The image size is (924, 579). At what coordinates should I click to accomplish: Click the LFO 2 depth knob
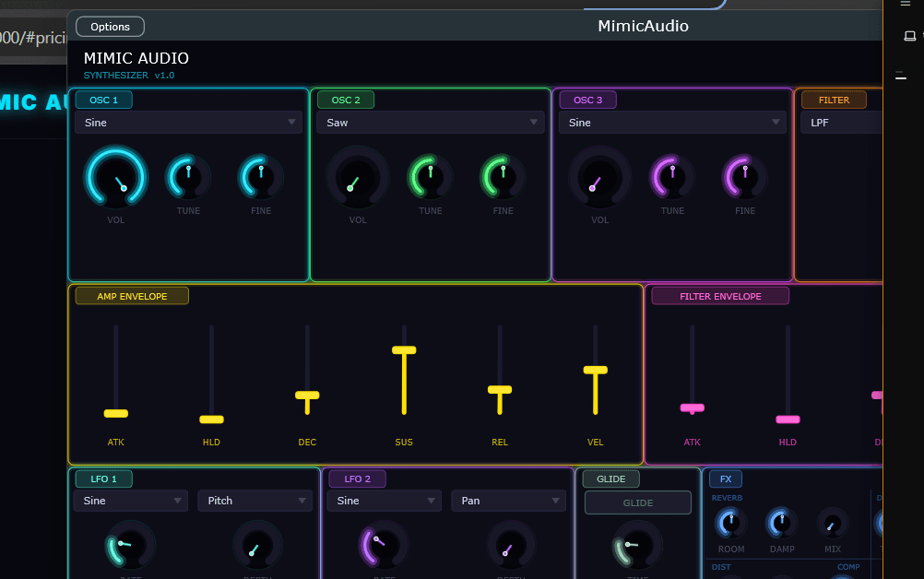[x=510, y=545]
